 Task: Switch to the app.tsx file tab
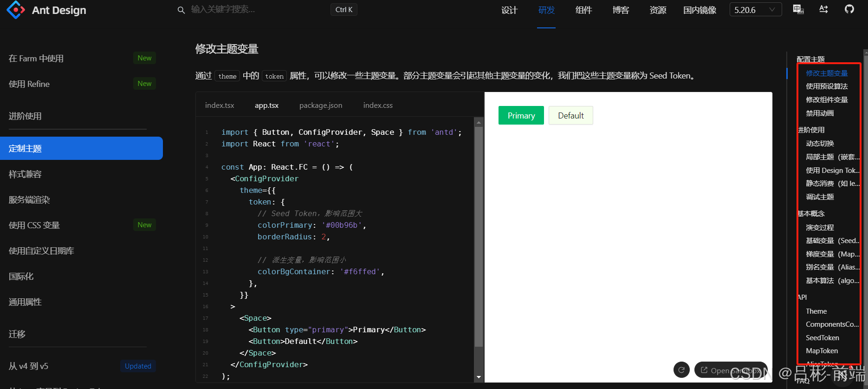click(x=266, y=105)
